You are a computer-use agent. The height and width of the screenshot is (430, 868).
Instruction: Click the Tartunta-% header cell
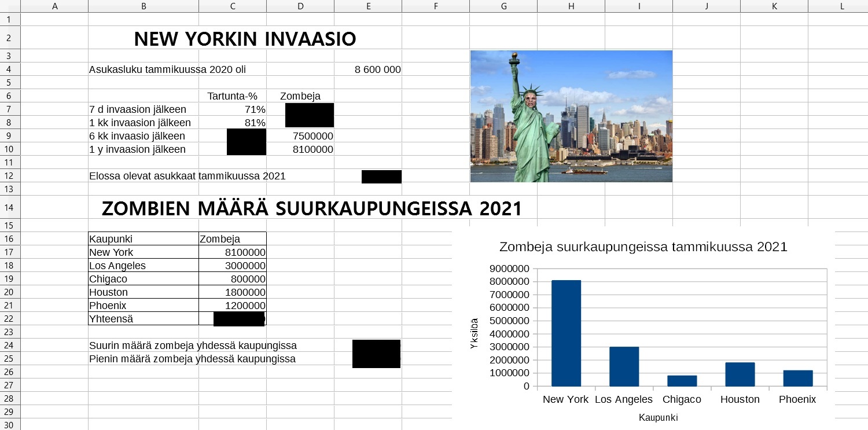tap(233, 96)
